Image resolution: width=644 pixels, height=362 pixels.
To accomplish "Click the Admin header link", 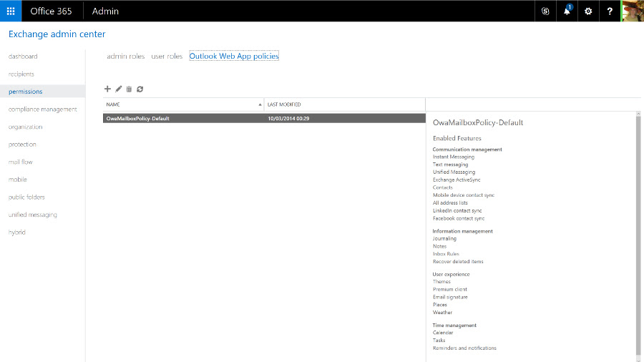I will [x=105, y=11].
